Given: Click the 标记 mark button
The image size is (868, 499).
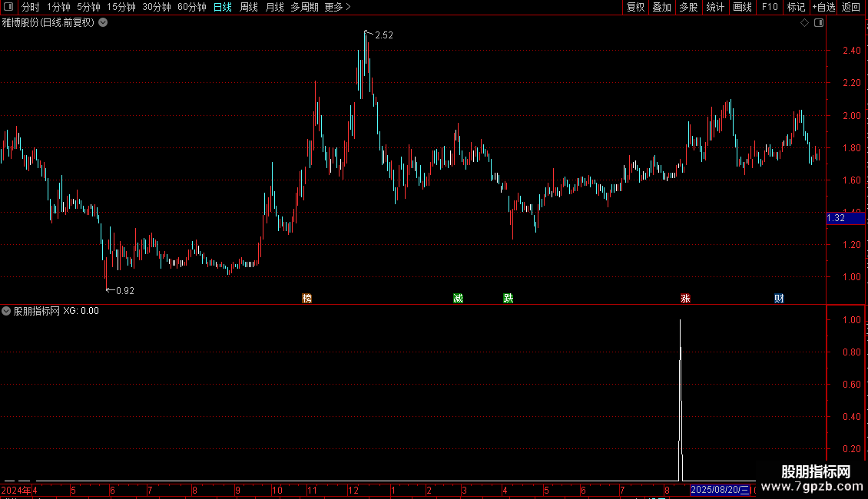Looking at the screenshot, I should tap(796, 7).
